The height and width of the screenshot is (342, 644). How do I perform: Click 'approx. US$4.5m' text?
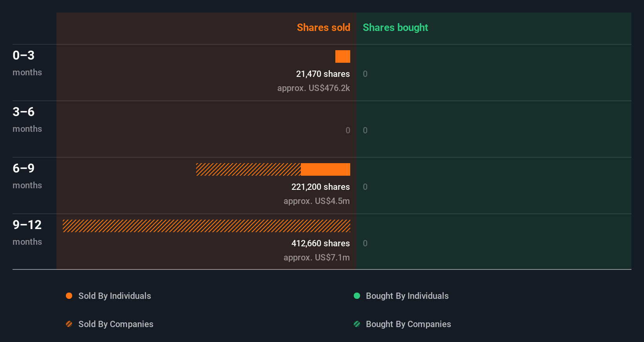(x=317, y=201)
